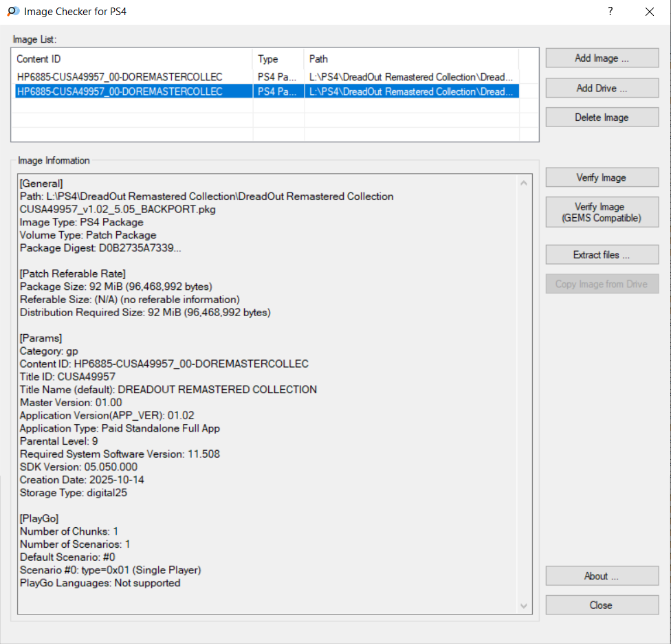Open the About dialog
This screenshot has width=671, height=644.
602,576
